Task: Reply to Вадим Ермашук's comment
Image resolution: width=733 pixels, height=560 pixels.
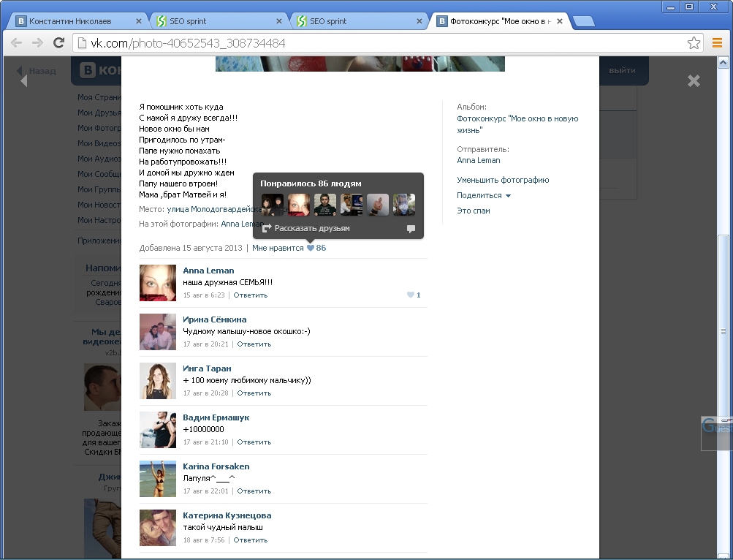Action: (254, 442)
